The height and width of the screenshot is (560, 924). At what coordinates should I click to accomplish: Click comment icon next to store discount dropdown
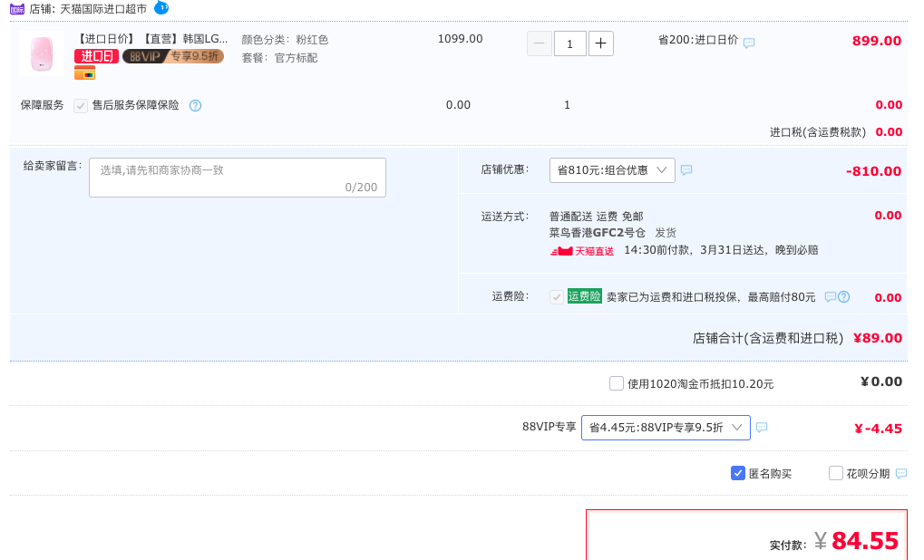[x=686, y=169]
